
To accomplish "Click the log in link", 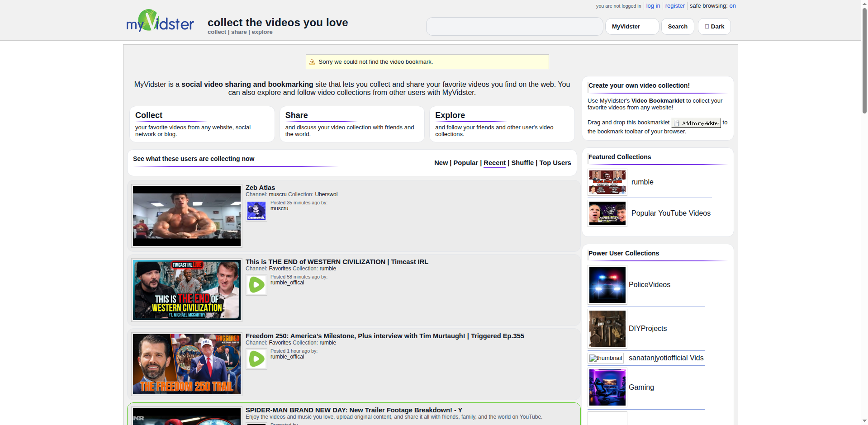I will tap(653, 6).
